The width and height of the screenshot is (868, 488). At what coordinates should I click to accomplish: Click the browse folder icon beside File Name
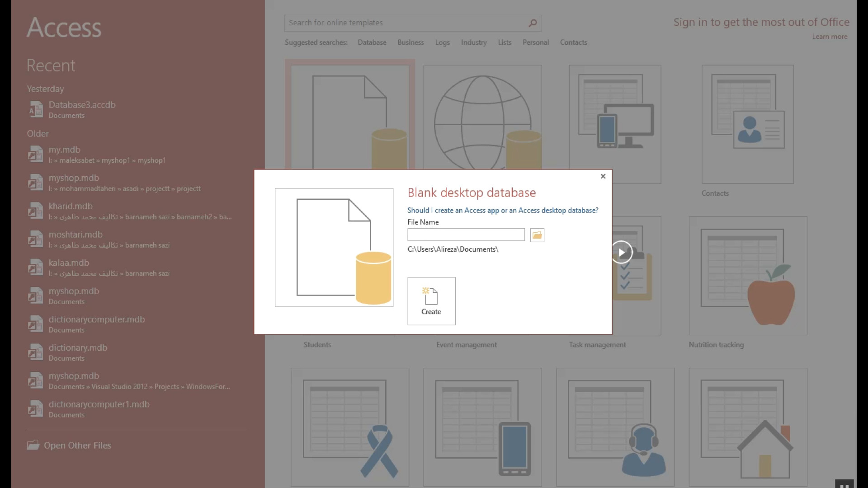(x=537, y=235)
